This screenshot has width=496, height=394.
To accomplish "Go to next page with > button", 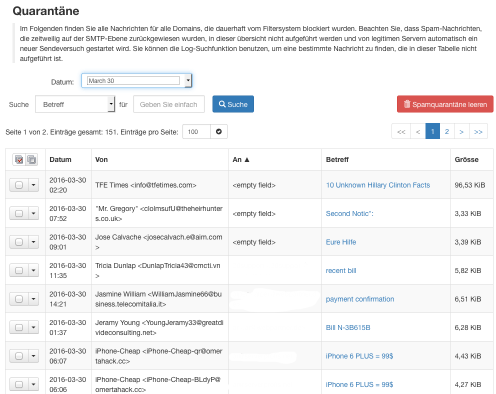I will click(x=462, y=131).
